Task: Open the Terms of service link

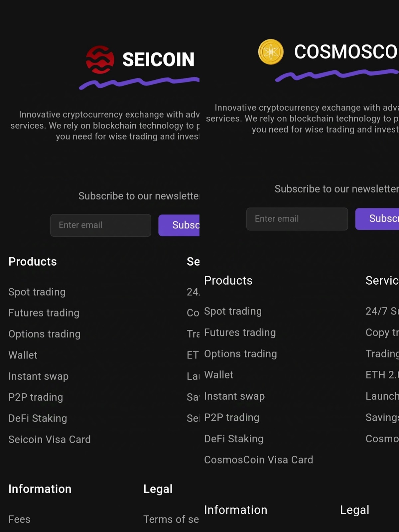Action: coord(171,519)
